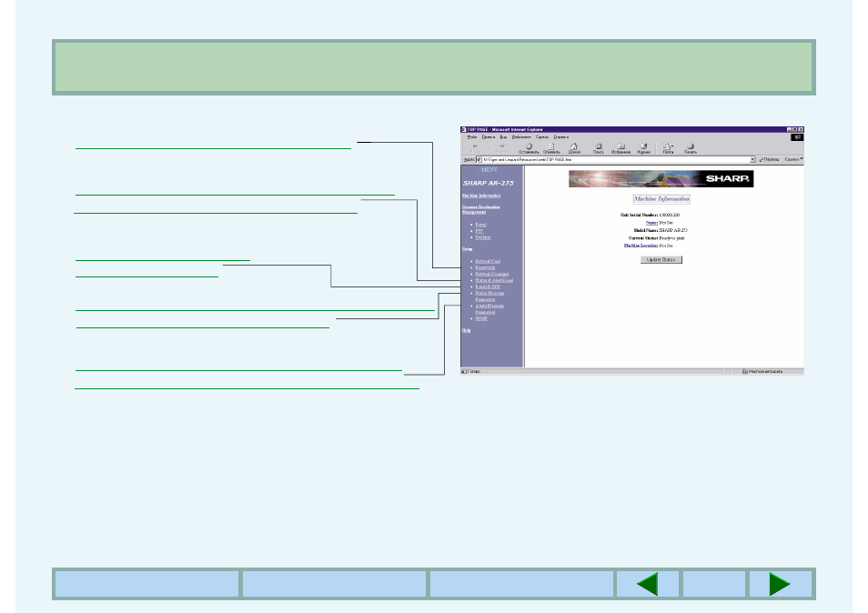Click the Print toolbar icon
868x613 pixels.
pyautogui.click(x=691, y=148)
